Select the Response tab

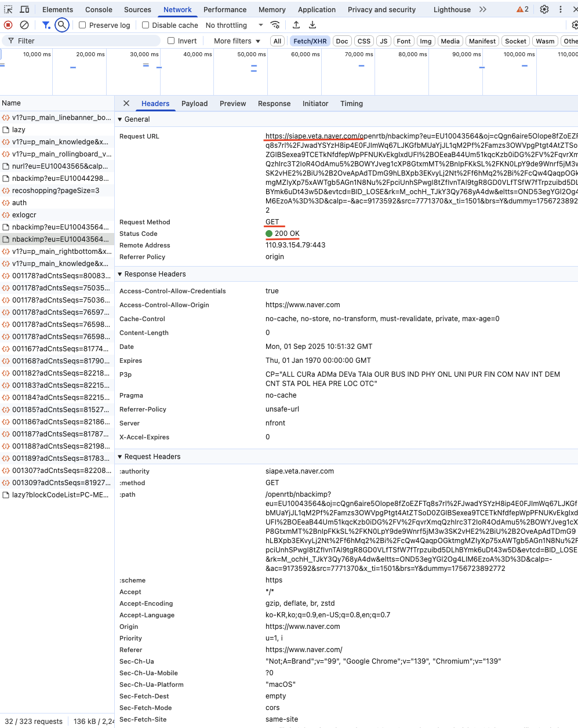pyautogui.click(x=274, y=103)
